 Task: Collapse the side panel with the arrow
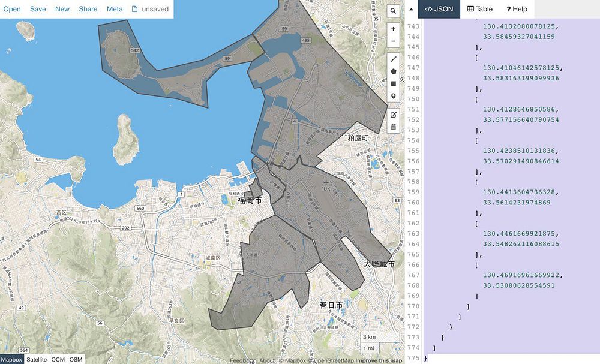411,9
